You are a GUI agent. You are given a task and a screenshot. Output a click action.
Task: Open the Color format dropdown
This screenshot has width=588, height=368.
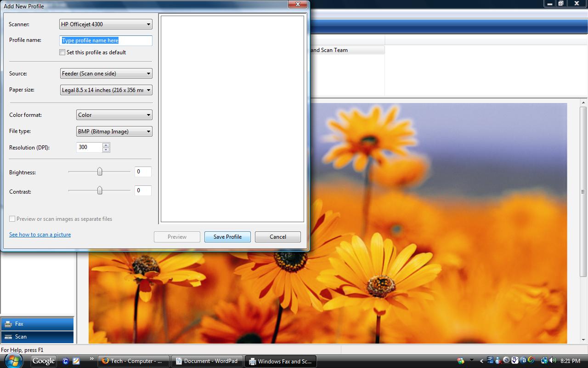(114, 115)
